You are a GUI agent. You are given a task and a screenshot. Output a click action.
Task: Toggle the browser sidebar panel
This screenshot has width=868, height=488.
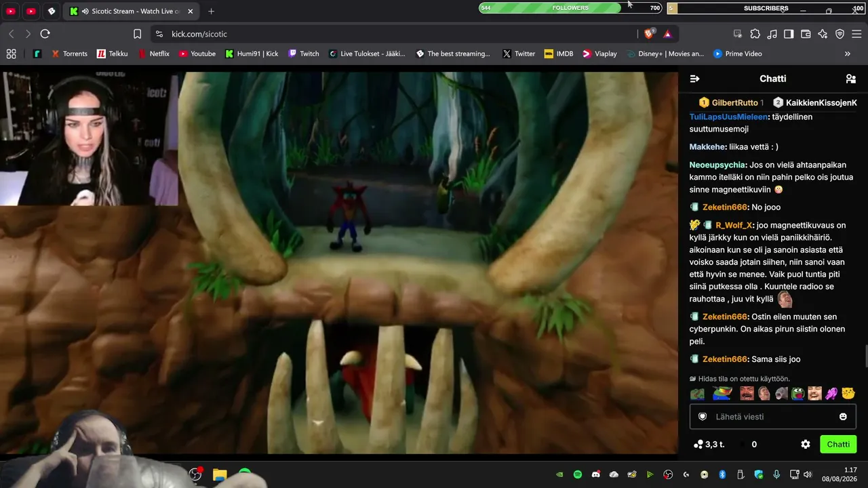[789, 34]
